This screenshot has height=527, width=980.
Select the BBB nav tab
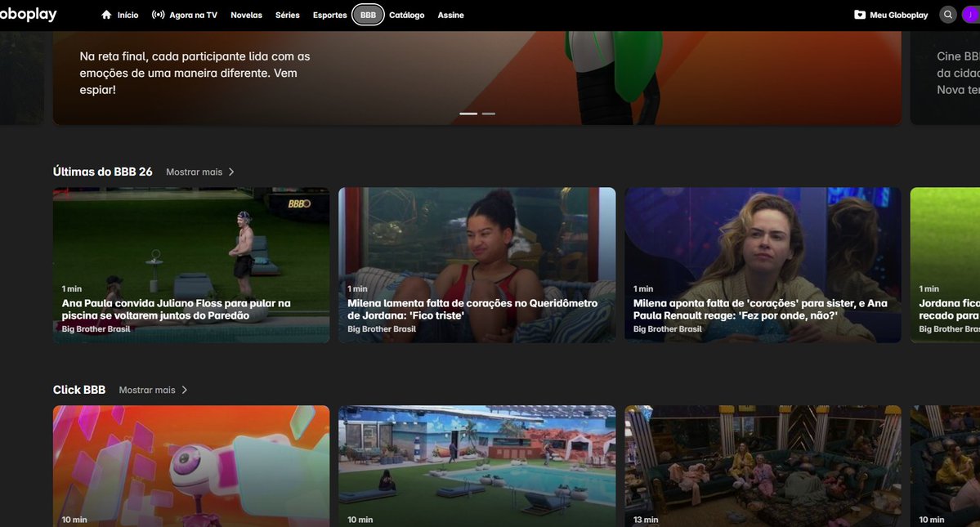(x=368, y=15)
